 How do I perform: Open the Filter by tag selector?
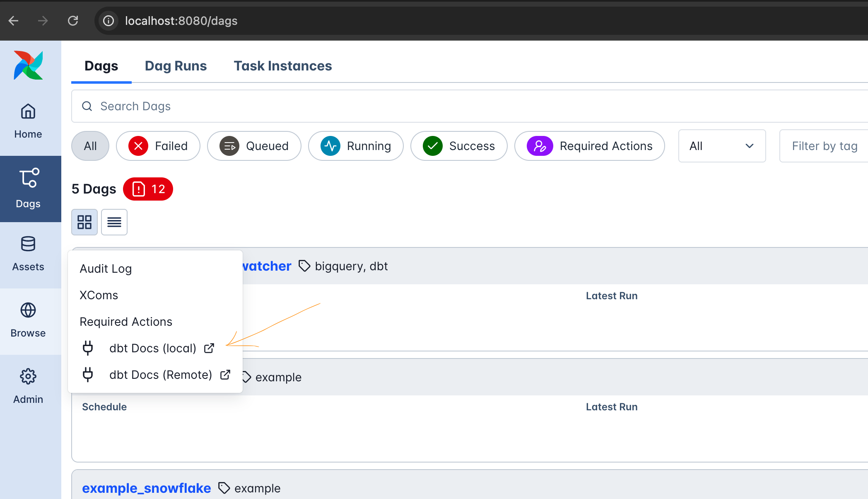click(824, 146)
